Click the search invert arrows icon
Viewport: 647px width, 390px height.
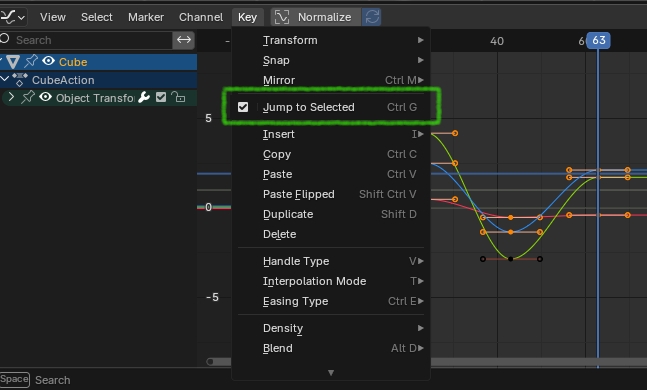click(184, 40)
